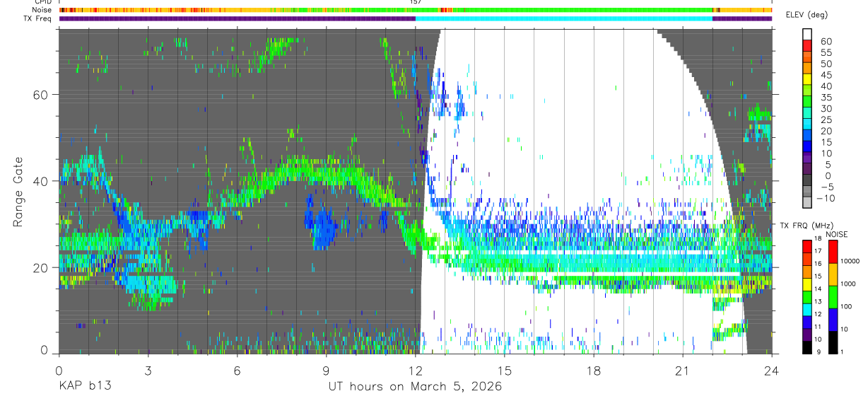Click the cyan segment of the TX Freq strip
Image resolution: width=868 pixels, height=401 pixels.
point(564,18)
